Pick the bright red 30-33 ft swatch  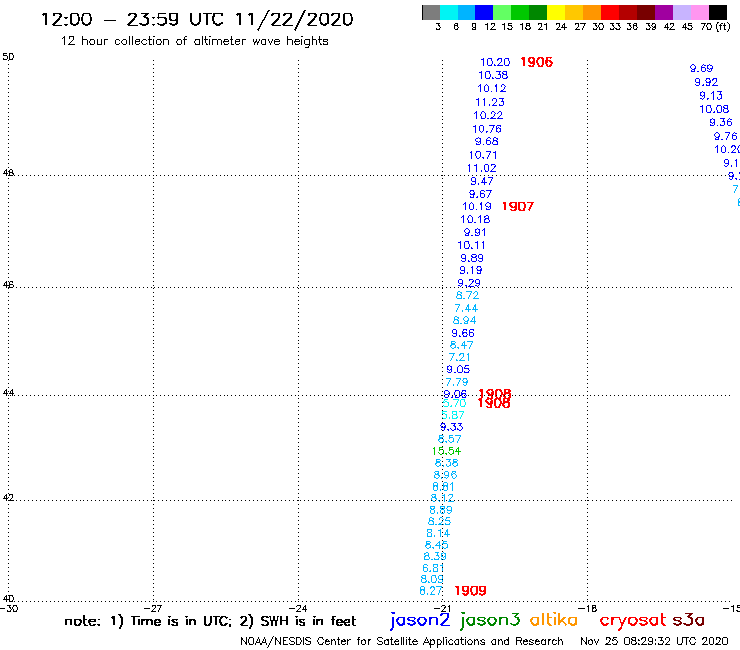(610, 12)
